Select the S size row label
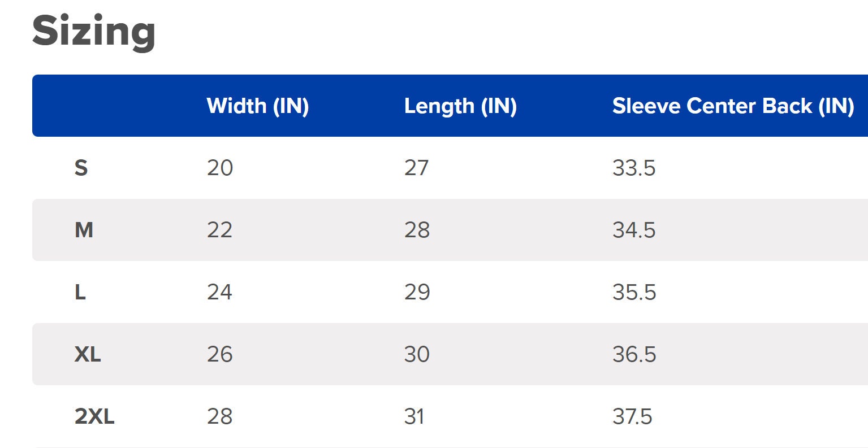Viewport: 868px width, 448px height. coord(81,168)
